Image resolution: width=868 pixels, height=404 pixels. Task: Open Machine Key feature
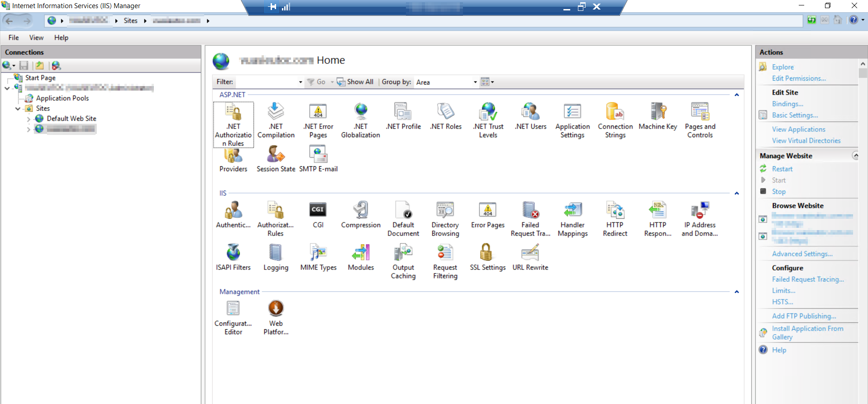click(658, 116)
